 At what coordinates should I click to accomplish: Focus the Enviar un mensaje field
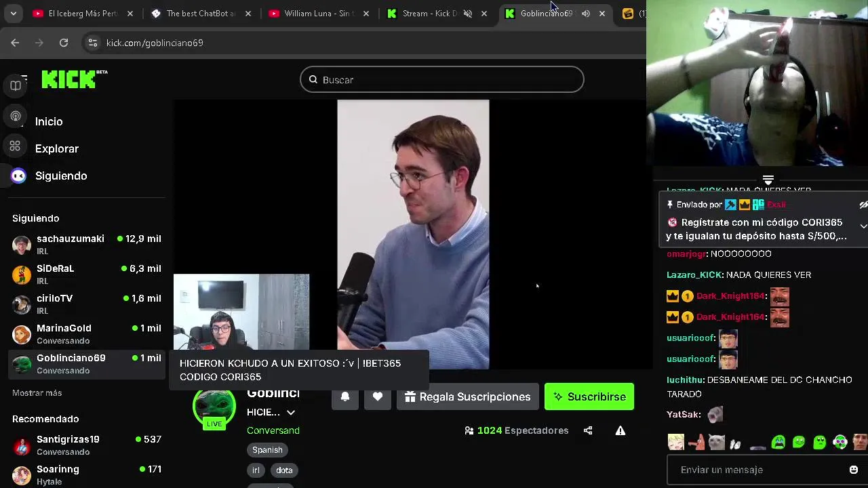(x=761, y=470)
